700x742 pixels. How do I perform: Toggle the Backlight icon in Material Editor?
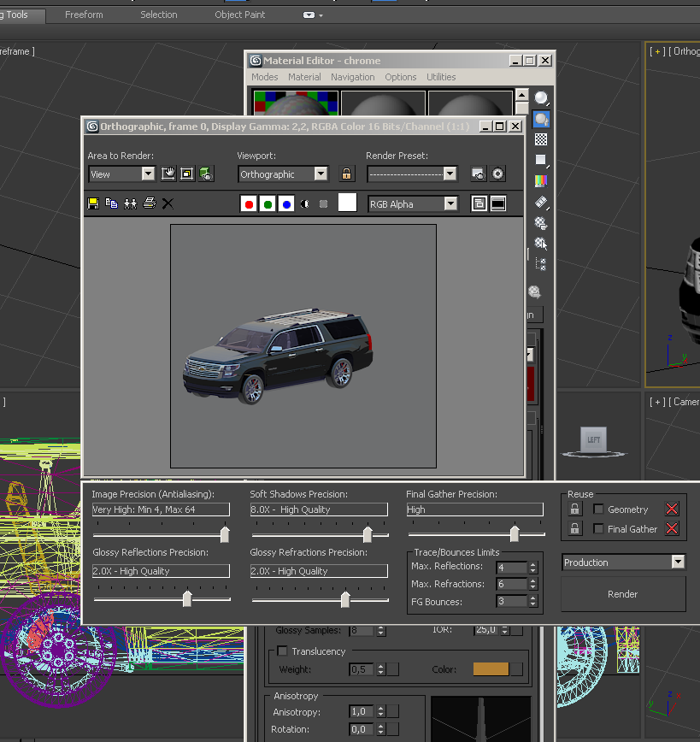click(x=541, y=120)
